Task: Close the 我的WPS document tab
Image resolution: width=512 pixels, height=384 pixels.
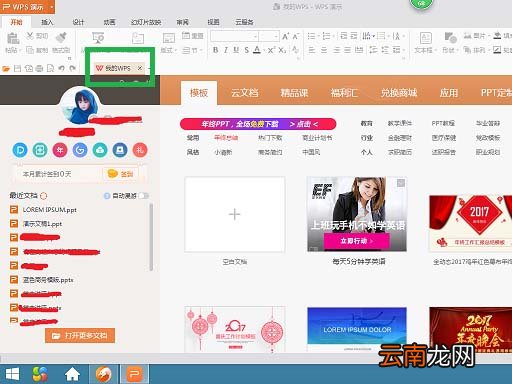Action: (140, 68)
